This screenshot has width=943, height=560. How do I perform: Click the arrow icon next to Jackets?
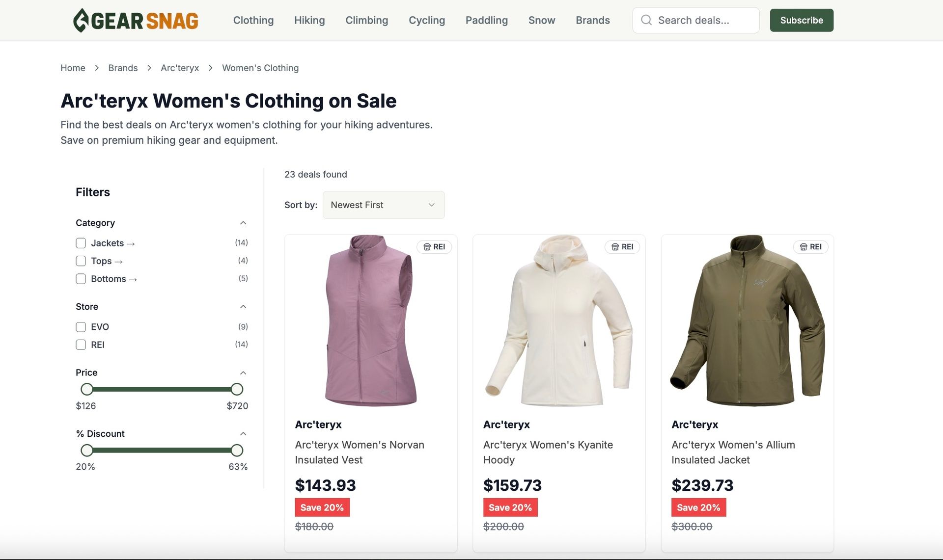(x=131, y=243)
